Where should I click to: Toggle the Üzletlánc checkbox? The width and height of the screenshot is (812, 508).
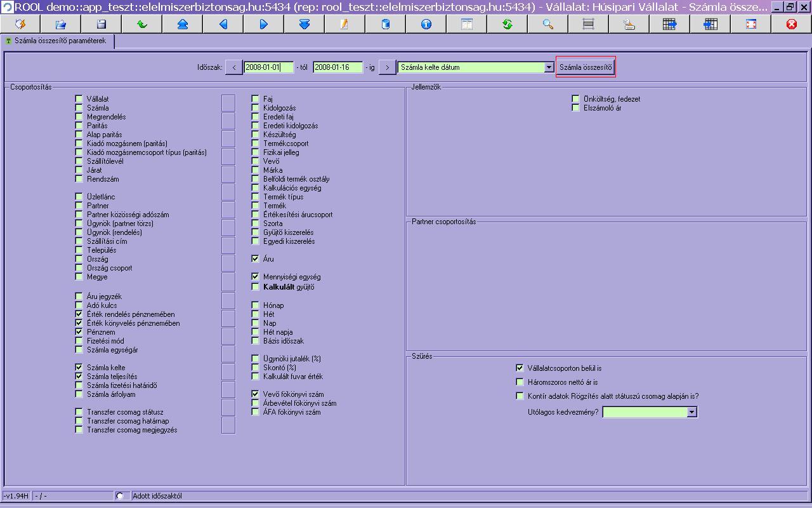click(79, 197)
